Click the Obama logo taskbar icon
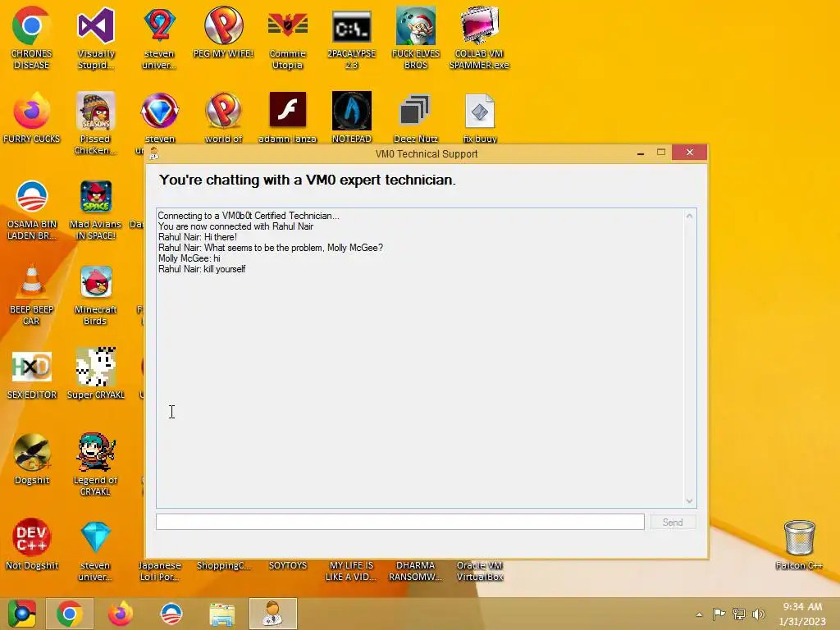Screen dimensions: 840x630 click(171, 614)
